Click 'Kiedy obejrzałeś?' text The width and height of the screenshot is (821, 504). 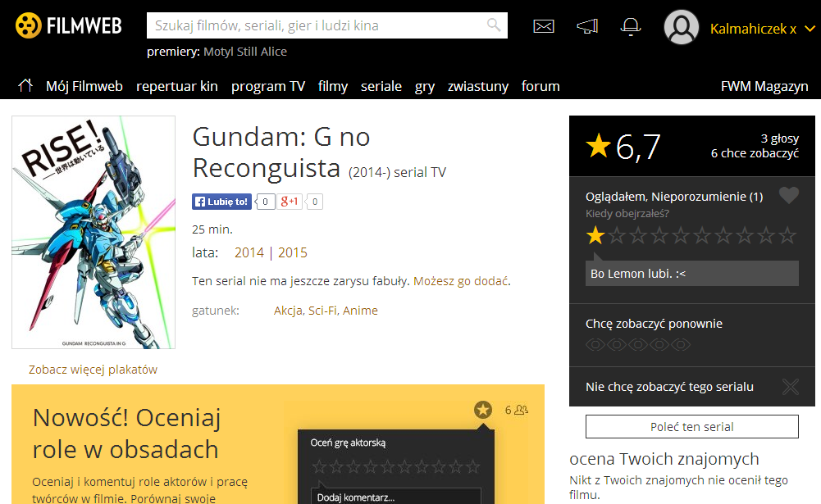click(627, 213)
